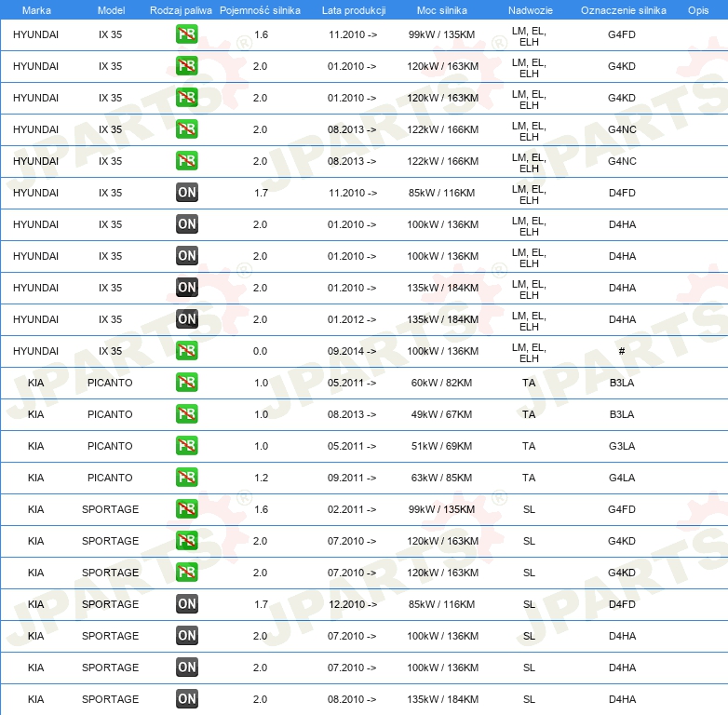Select the 1.2 engine capacity cell
The image size is (728, 715).
pos(261,478)
